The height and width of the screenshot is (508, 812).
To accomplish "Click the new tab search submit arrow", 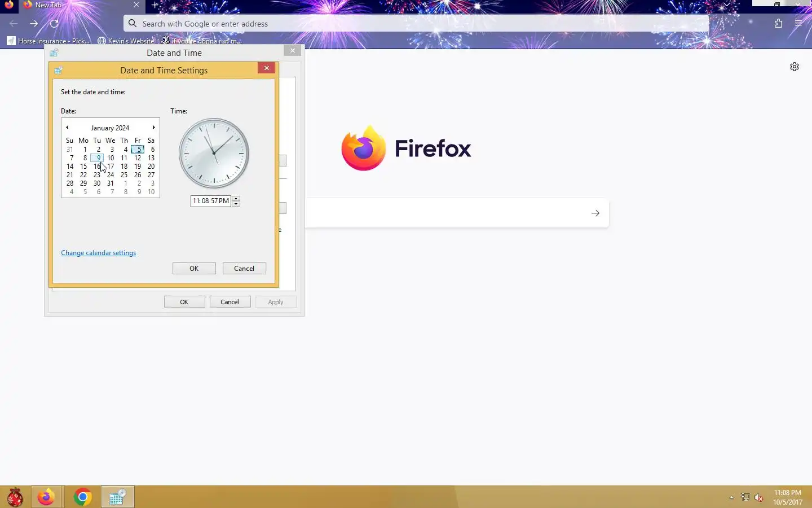I will 595,213.
